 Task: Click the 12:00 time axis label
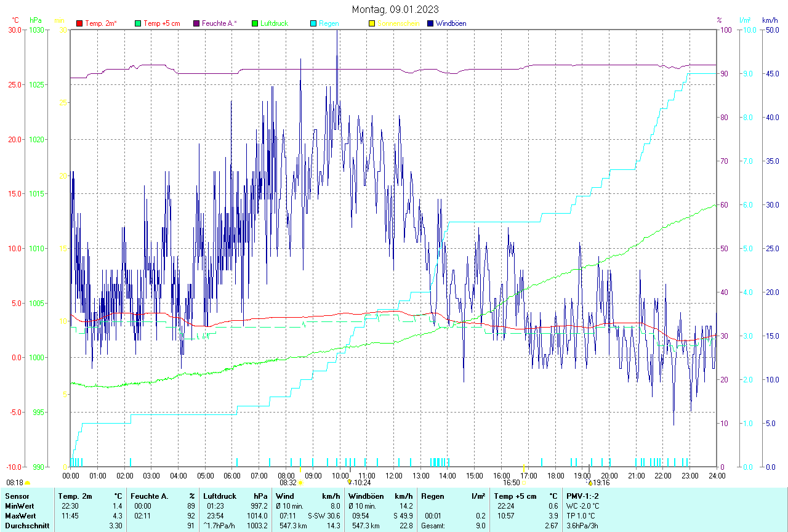point(394,476)
